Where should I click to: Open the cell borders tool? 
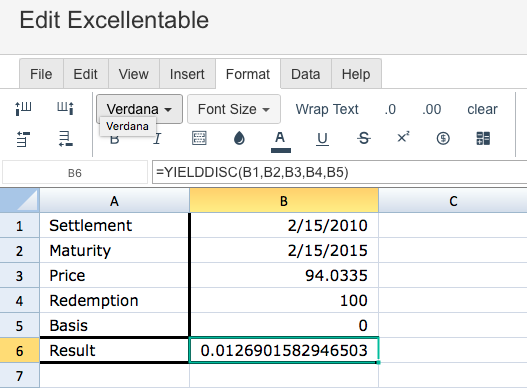coord(199,138)
